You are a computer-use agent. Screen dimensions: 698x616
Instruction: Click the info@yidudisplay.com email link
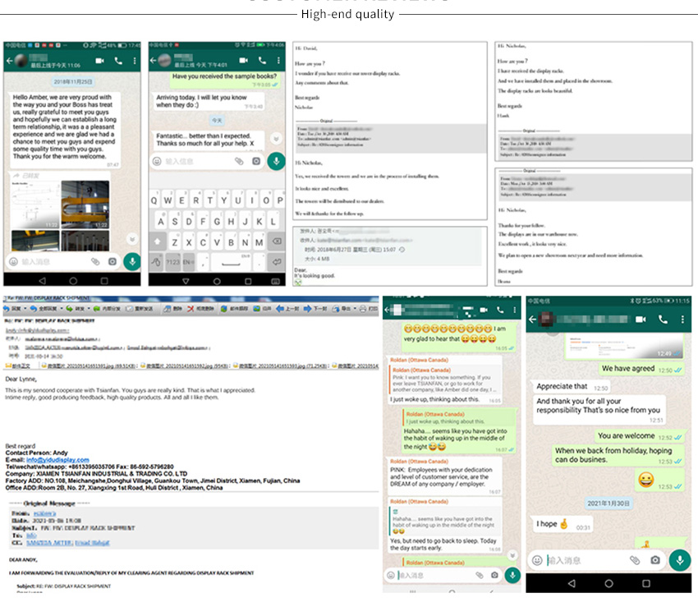click(57, 460)
